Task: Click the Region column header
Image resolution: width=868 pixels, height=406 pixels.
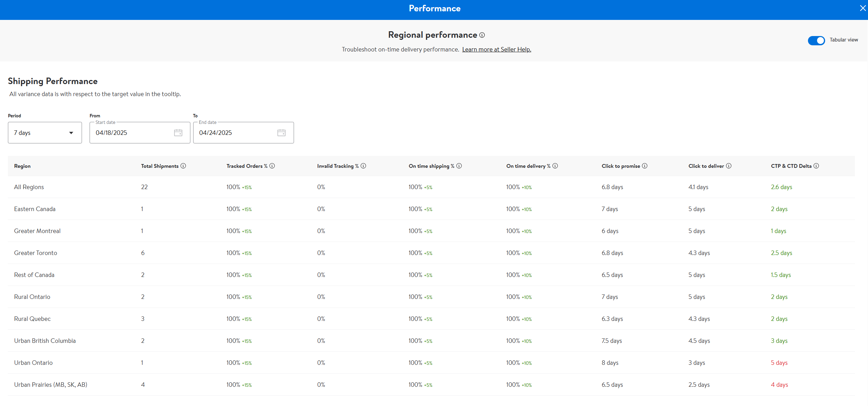Action: pyautogui.click(x=22, y=166)
